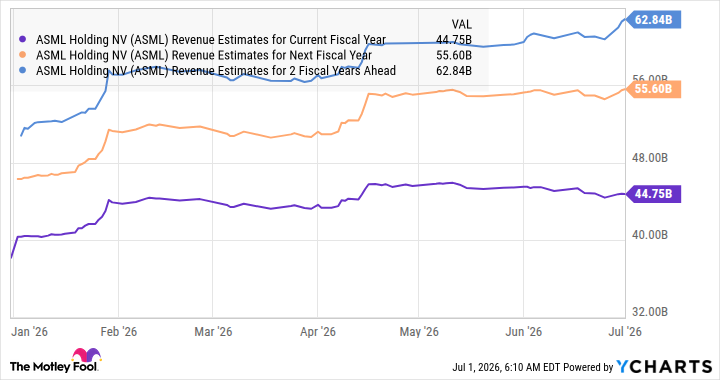The width and height of the screenshot is (720, 380).
Task: Click the orange legend dot for Next Fiscal Year
Action: click(22, 55)
